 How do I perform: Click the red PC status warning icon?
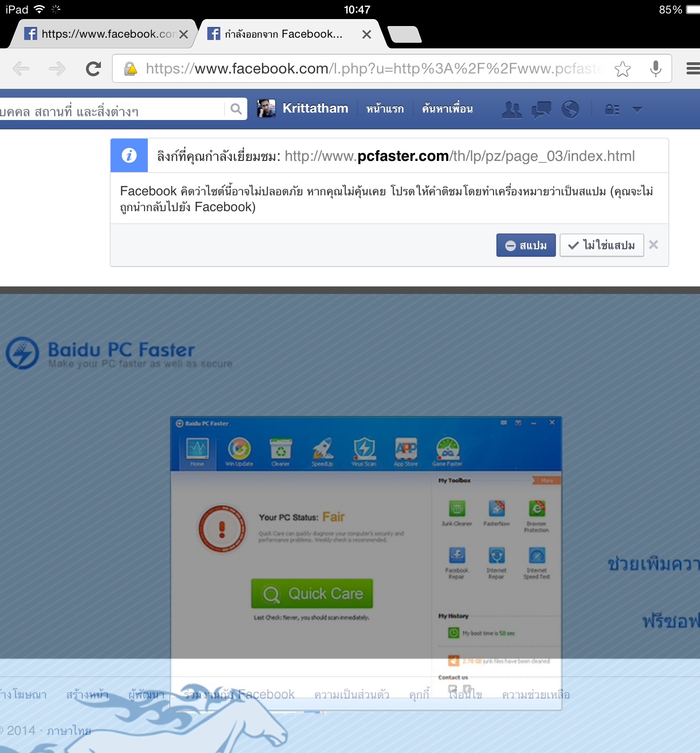click(x=222, y=529)
